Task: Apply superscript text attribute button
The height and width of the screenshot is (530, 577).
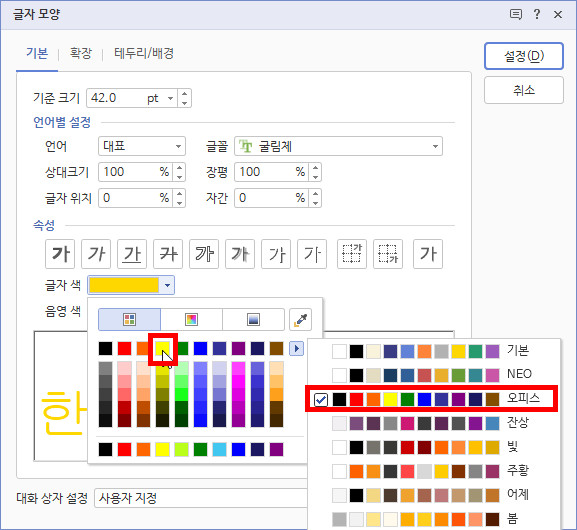Action: click(x=352, y=254)
